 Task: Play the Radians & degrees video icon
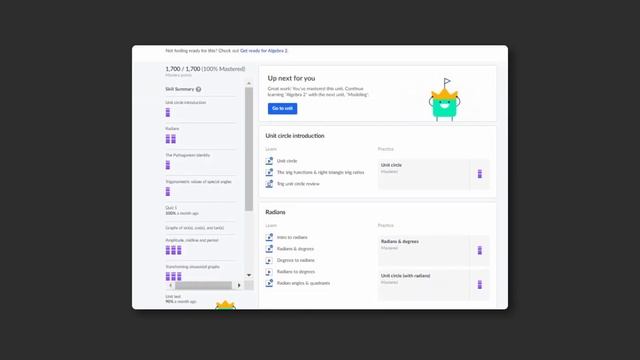point(269,249)
